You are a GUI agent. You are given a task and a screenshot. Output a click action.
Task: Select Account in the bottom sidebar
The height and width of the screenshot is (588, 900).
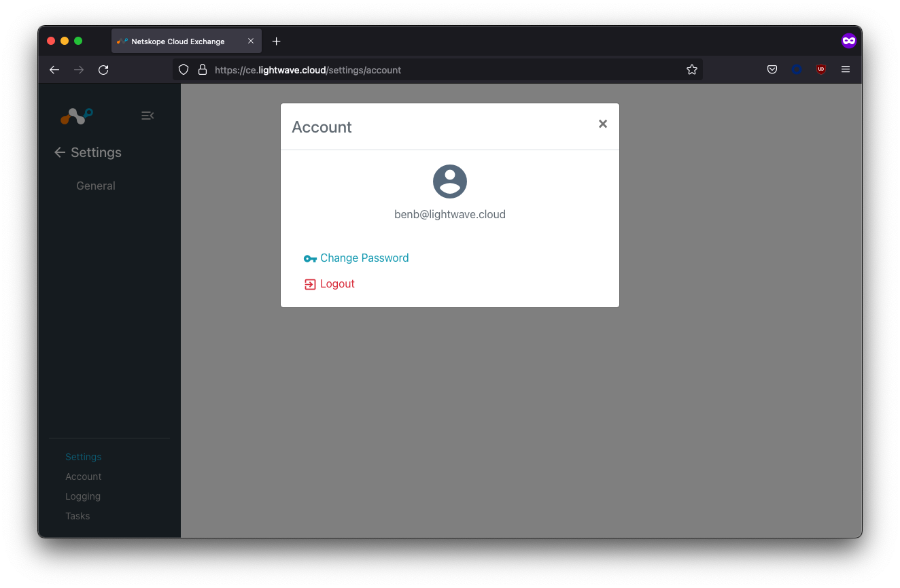(84, 477)
